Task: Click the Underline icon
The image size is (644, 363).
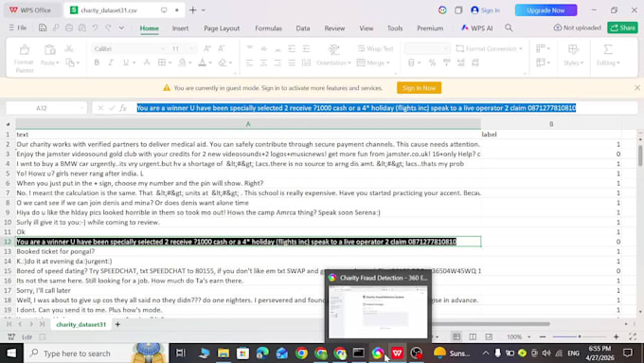Action: coord(126,63)
